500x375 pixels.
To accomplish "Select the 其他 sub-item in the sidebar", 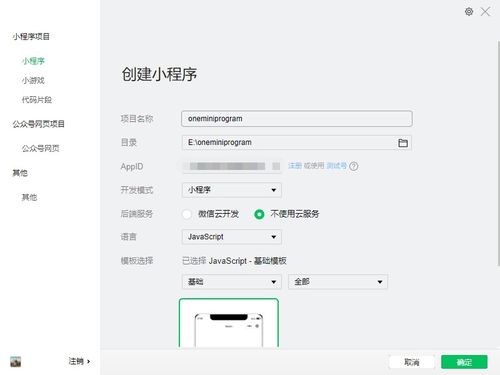I will click(x=29, y=197).
